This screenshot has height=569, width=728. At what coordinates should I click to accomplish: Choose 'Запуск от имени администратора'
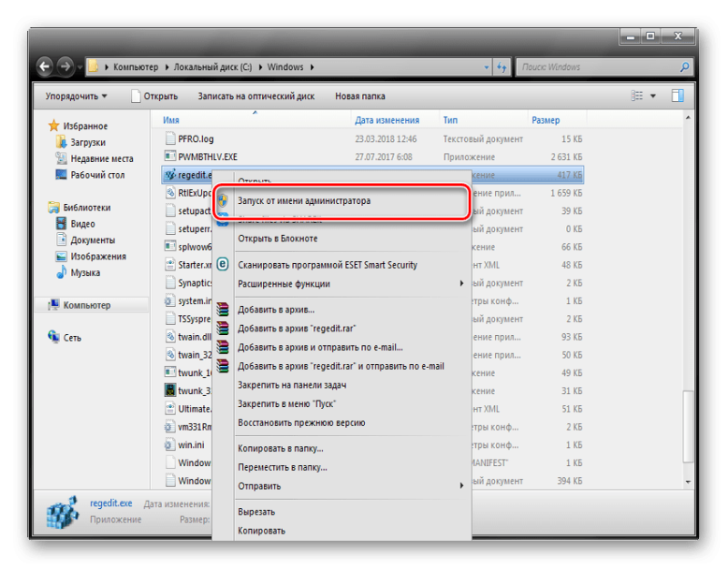click(304, 200)
